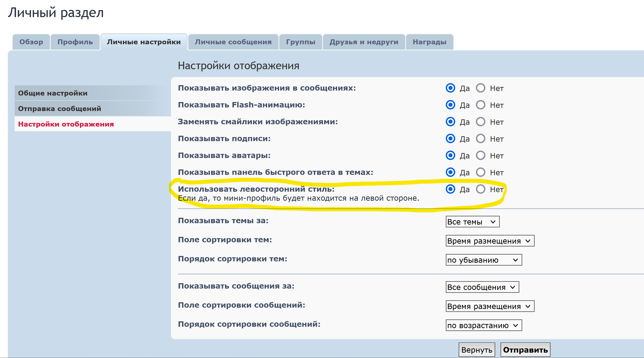The height and width of the screenshot is (358, 644).
Task: Open the 'по убыванию' sort order dropdown
Action: tap(483, 260)
